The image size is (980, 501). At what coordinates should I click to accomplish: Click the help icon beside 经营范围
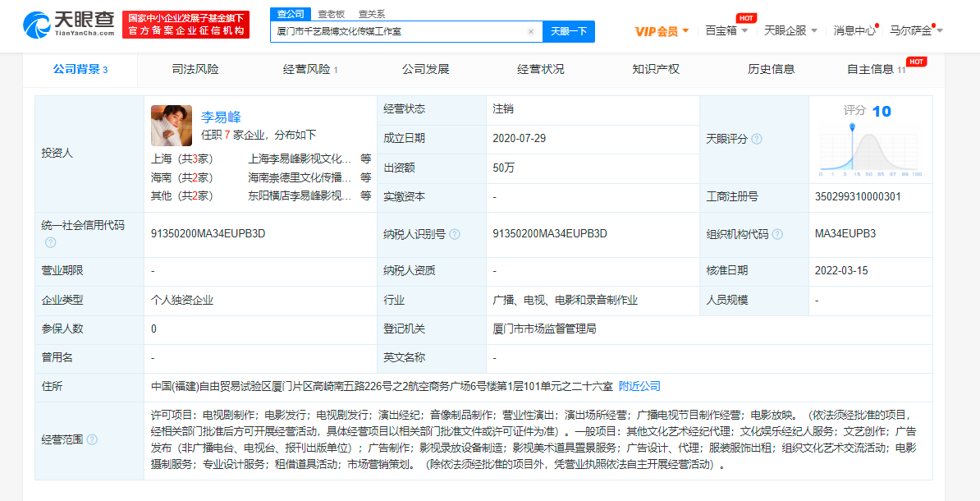pyautogui.click(x=92, y=439)
